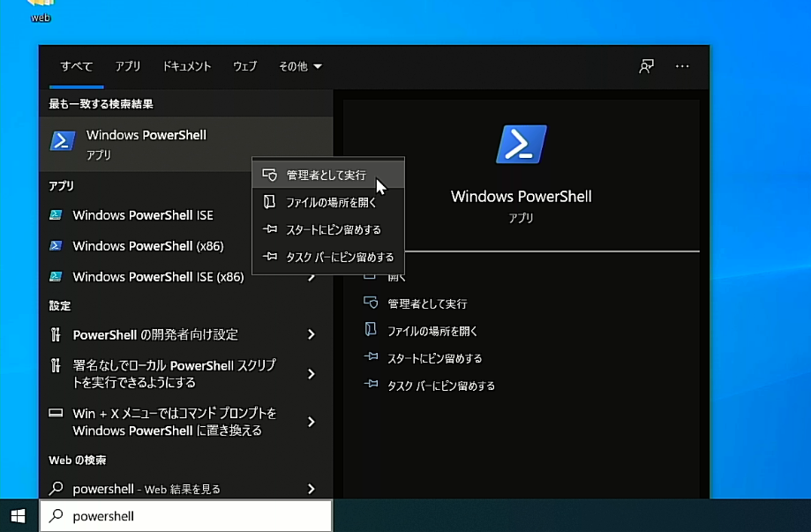Click the file location icon in the preview pane

[371, 329]
